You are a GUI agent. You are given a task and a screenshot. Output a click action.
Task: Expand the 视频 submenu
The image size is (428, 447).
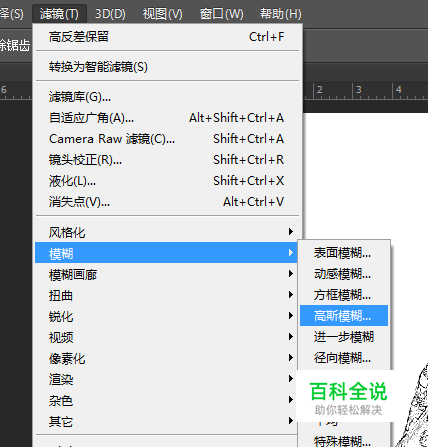166,337
